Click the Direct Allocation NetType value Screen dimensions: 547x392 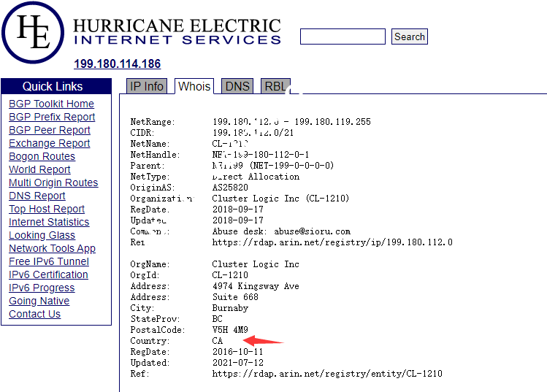pyautogui.click(x=256, y=177)
